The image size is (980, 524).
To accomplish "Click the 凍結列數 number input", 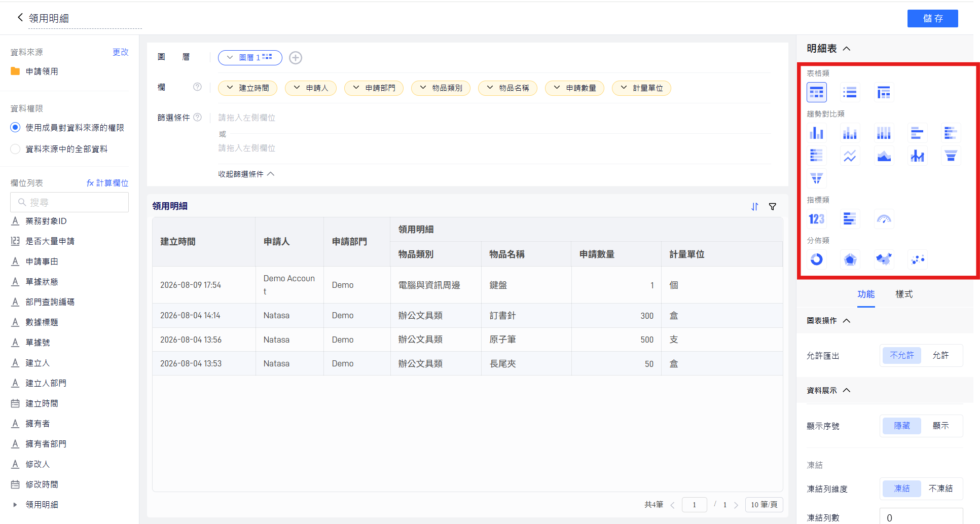I will pyautogui.click(x=921, y=517).
